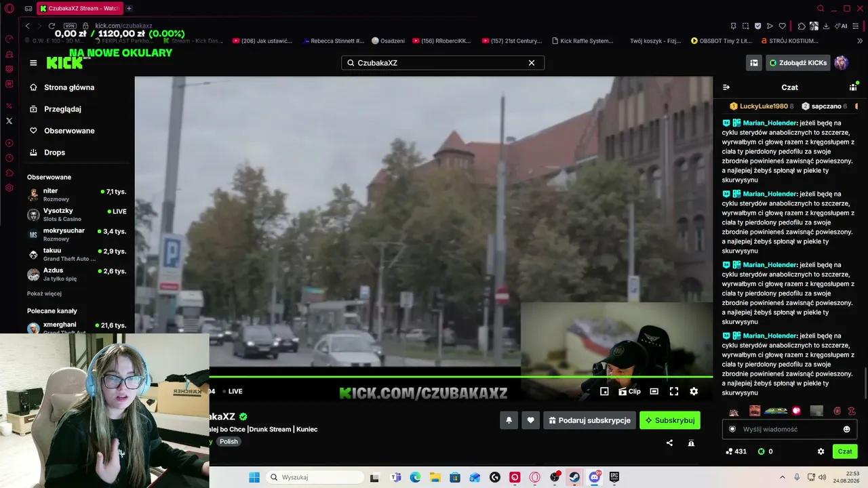Open Opera downloads icon
This screenshot has height=488, width=868.
click(x=825, y=26)
